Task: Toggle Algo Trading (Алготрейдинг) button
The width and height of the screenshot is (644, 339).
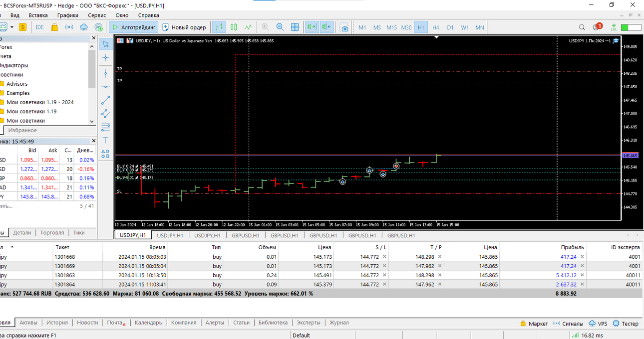Action: click(x=133, y=27)
